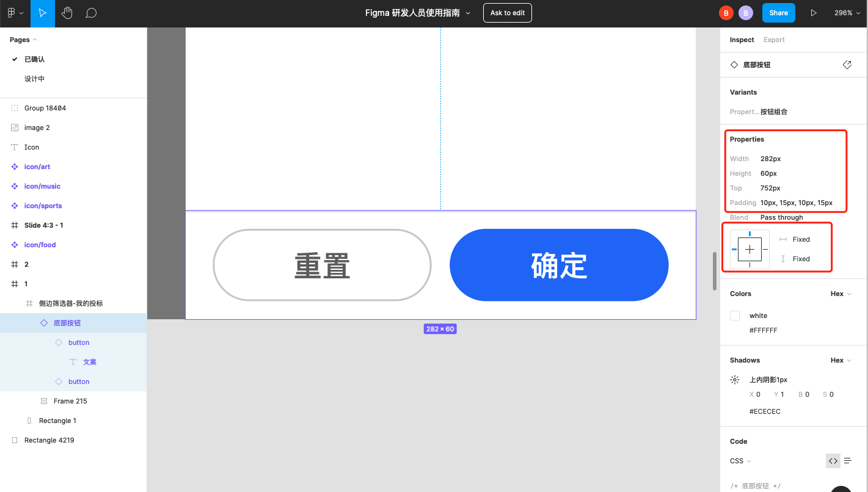Click the 重置 button on canvas
This screenshot has height=492, width=868.
pos(322,265)
